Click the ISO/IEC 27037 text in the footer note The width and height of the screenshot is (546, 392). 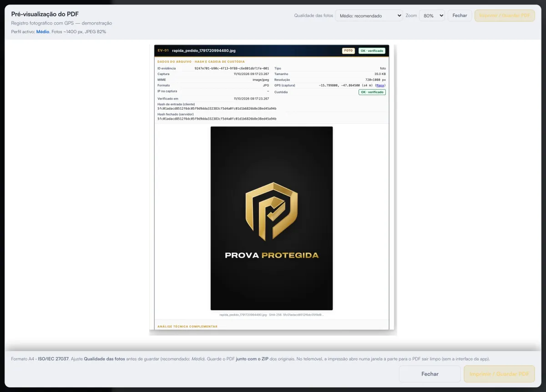(x=53, y=359)
